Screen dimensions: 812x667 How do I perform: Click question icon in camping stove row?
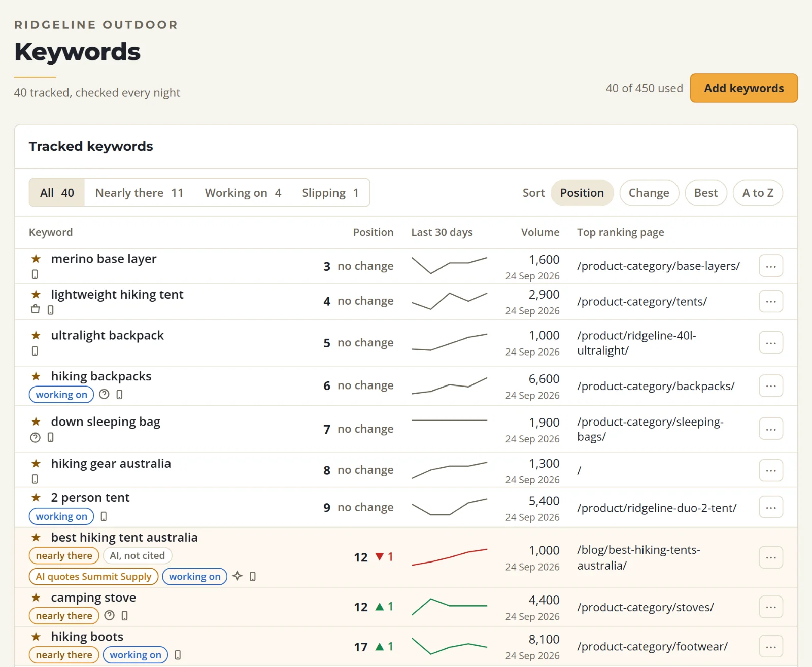point(109,615)
